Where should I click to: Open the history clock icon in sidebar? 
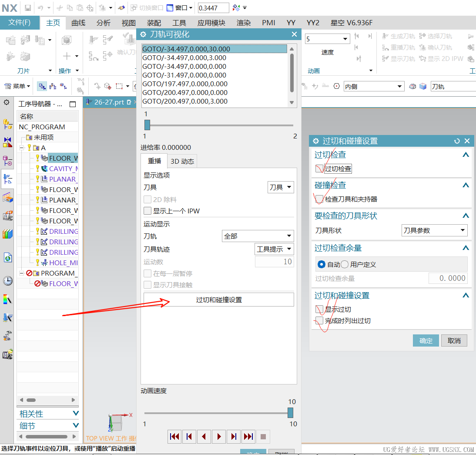[7, 281]
